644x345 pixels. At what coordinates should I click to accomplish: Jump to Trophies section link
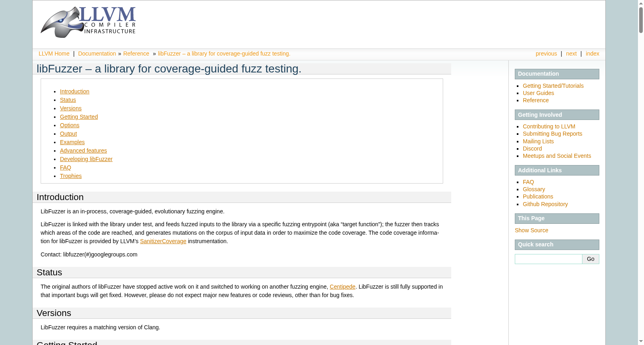tap(71, 176)
